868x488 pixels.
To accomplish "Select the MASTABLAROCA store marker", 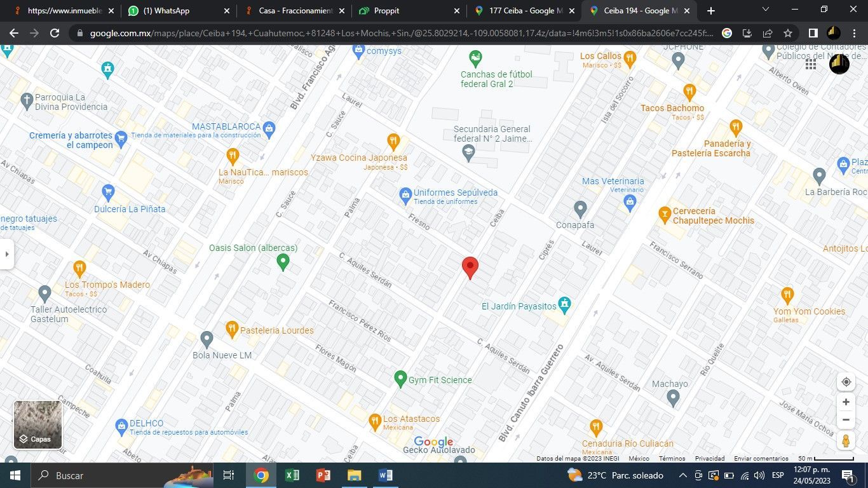I will (x=269, y=129).
